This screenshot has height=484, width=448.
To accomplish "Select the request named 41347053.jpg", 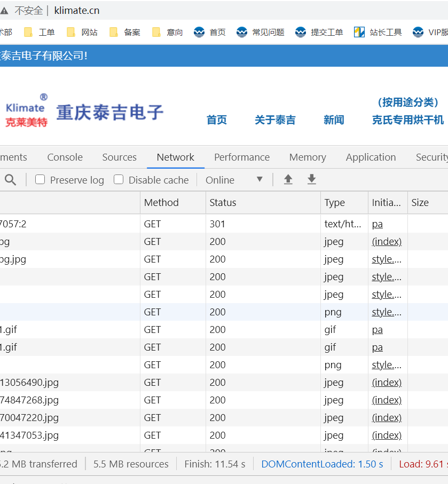I will point(224,435).
